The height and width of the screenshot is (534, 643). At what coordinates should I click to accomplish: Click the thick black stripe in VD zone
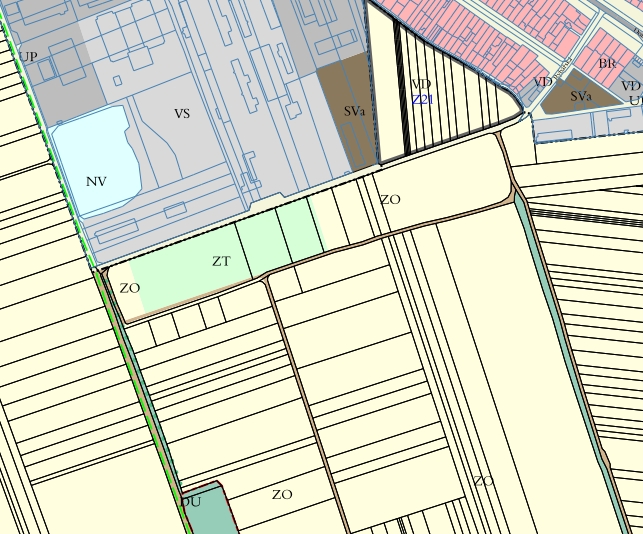point(403,90)
